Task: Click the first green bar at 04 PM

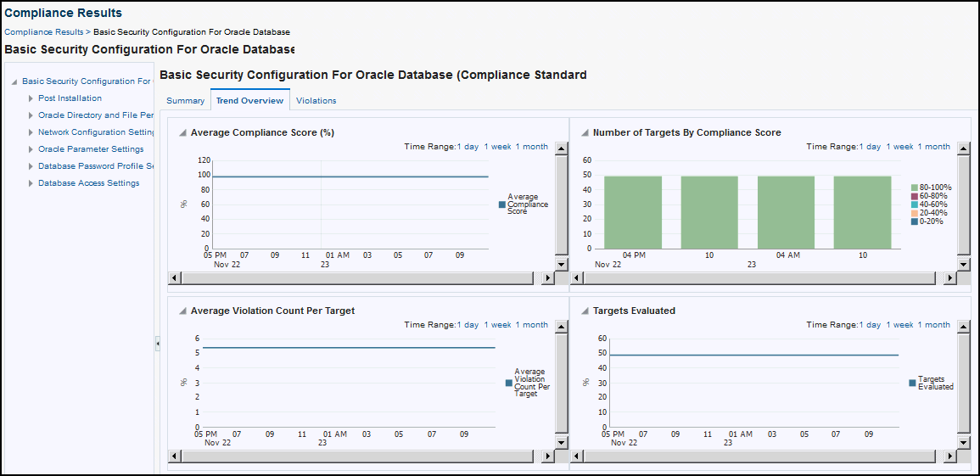Action: pyautogui.click(x=632, y=212)
